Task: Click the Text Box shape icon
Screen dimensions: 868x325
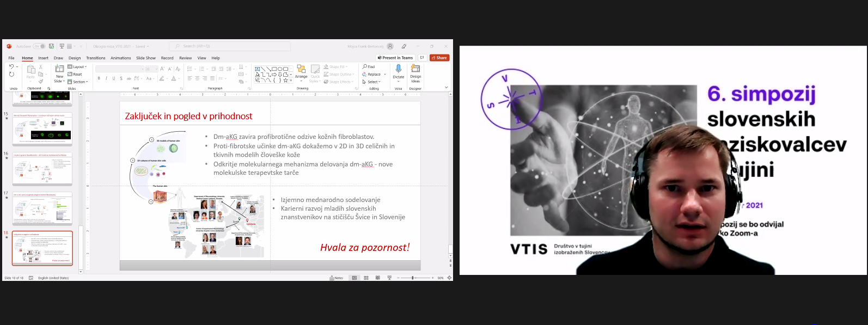Action: click(258, 69)
